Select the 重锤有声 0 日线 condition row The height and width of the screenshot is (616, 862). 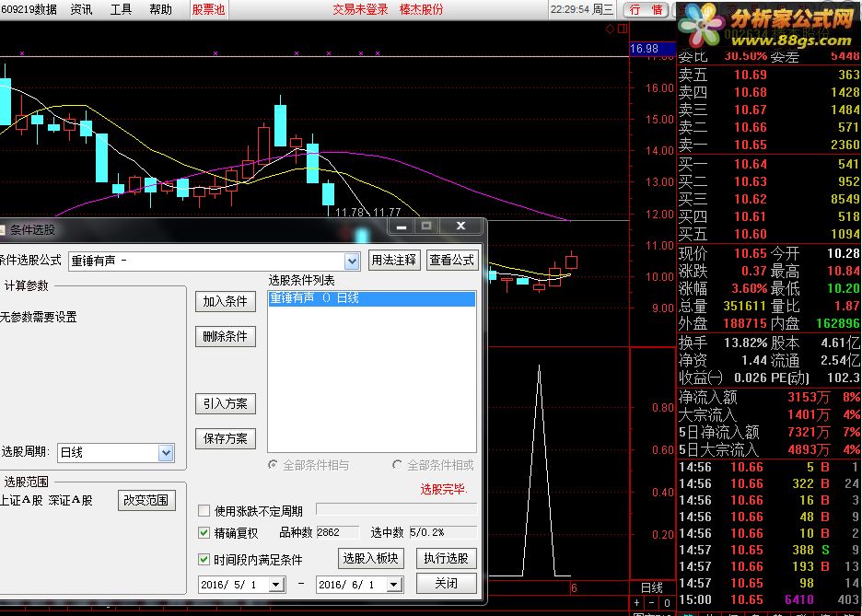372,298
